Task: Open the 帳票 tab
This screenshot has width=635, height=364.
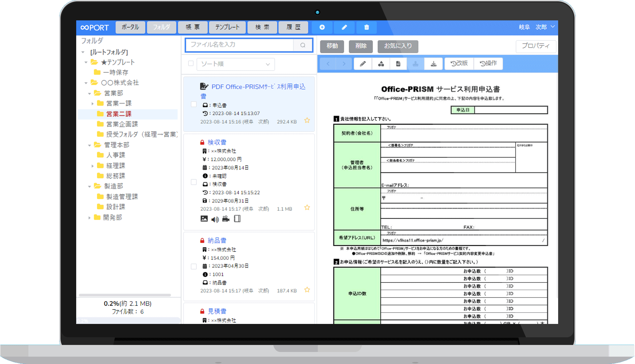Action: 193,27
